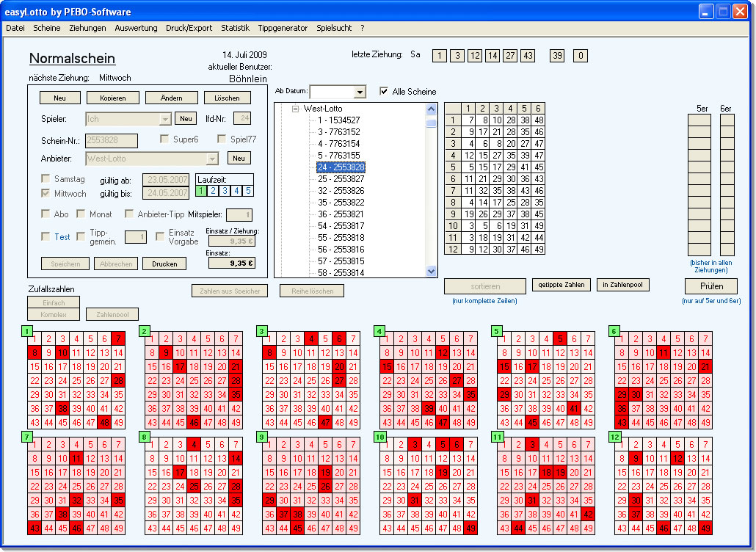Click the gültig ab date field
This screenshot has width=756, height=552.
tap(166, 180)
